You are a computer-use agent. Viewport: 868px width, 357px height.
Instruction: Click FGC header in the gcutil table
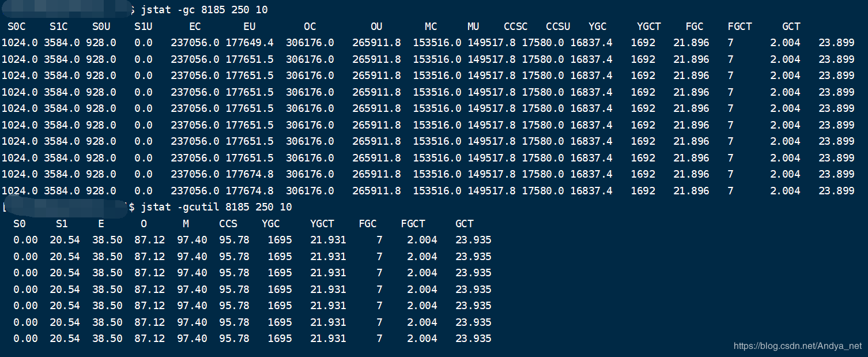[x=368, y=224]
